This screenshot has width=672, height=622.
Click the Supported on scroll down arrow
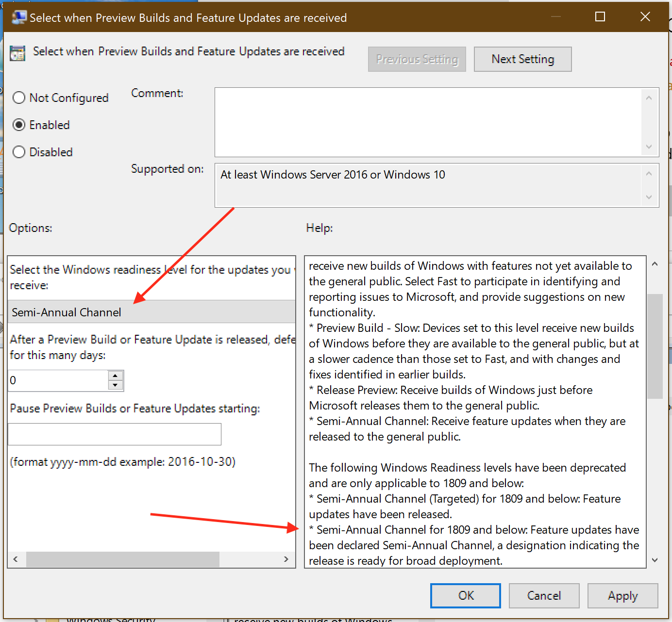click(x=649, y=197)
